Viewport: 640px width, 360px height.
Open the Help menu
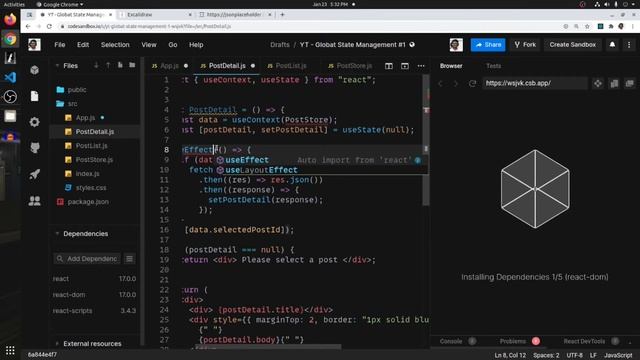pyautogui.click(x=196, y=44)
